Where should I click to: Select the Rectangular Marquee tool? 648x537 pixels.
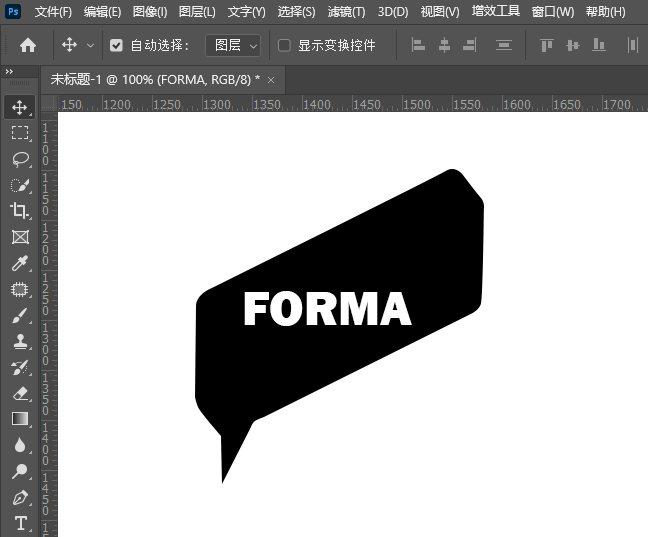(x=20, y=133)
